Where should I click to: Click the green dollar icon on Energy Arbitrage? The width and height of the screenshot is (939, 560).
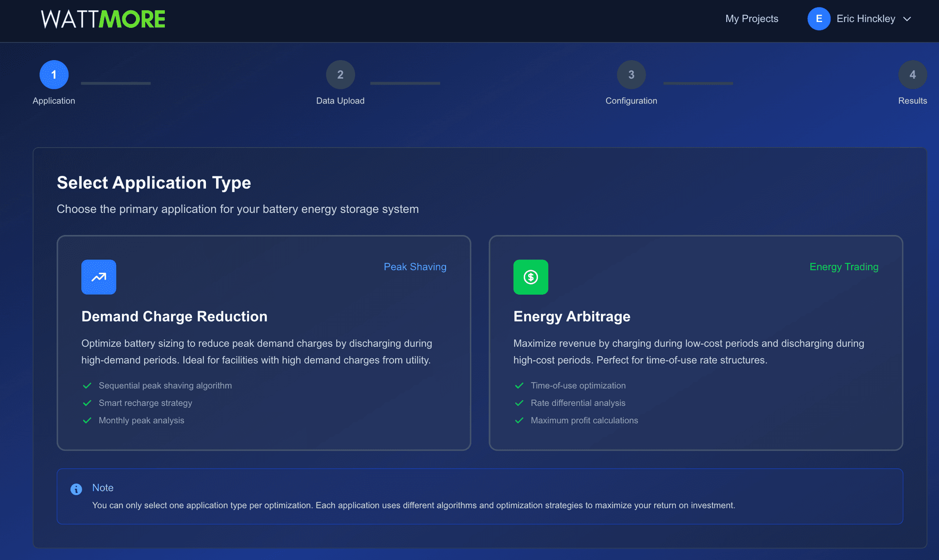click(531, 277)
